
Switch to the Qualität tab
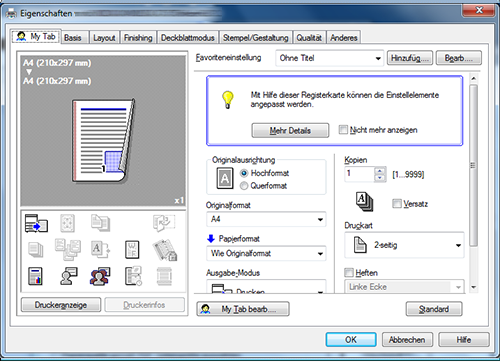tap(309, 38)
